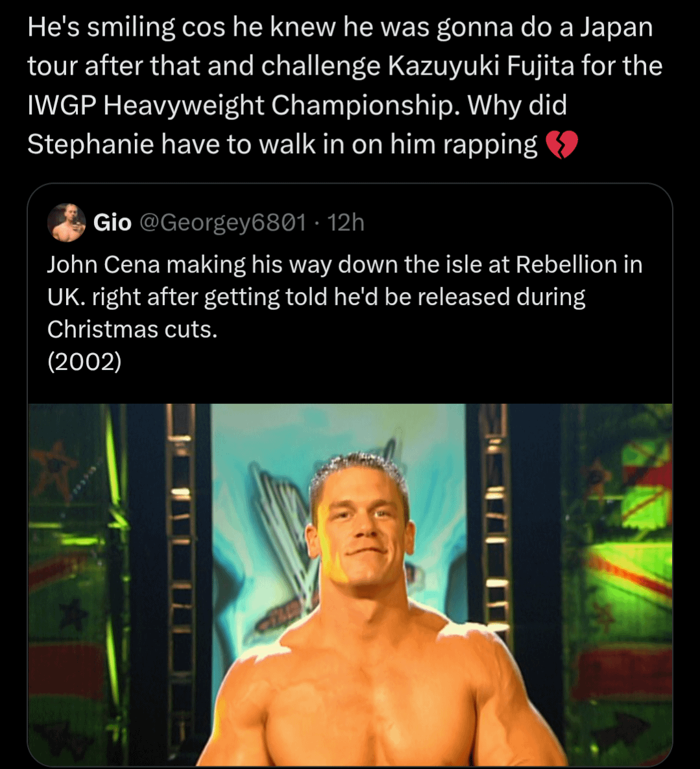The image size is (700, 769).
Task: Open Gio's profile avatar picture
Action: tap(67, 223)
